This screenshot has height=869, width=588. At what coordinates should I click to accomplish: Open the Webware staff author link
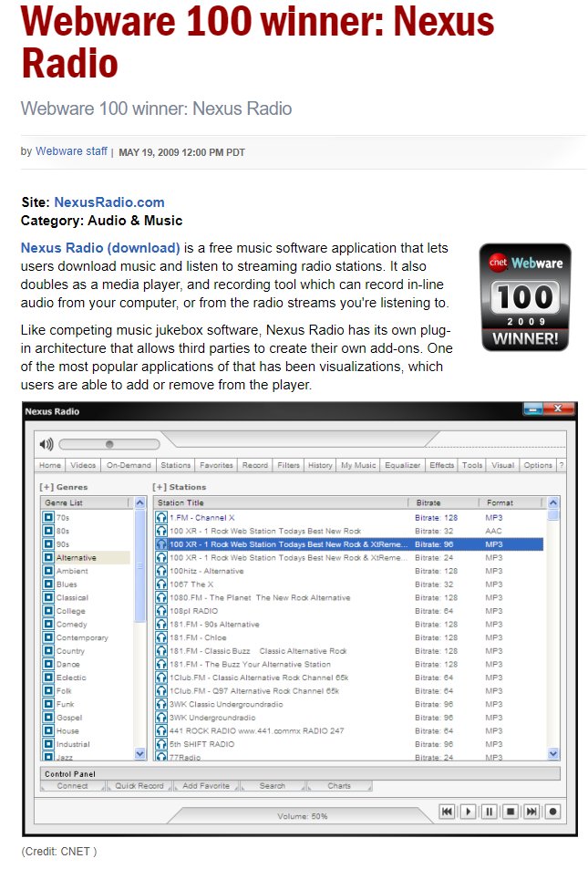71,150
